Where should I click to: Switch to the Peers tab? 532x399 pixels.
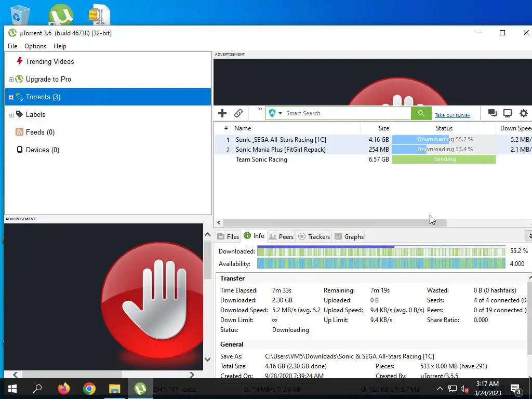(x=281, y=236)
